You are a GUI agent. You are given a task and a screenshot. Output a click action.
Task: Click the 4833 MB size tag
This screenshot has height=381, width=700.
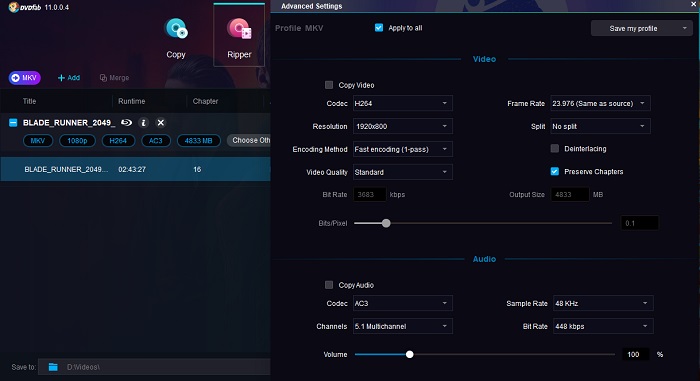click(x=199, y=141)
